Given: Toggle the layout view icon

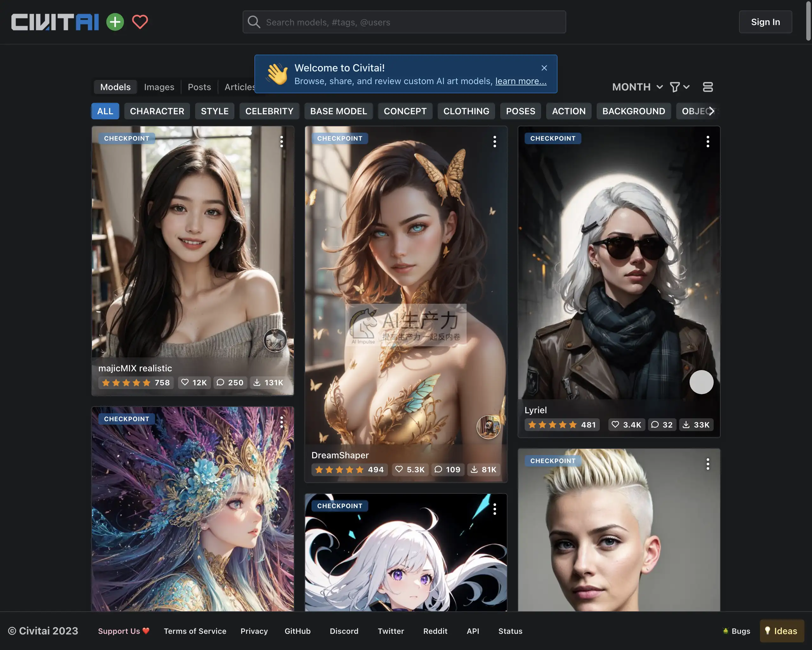Looking at the screenshot, I should point(708,87).
